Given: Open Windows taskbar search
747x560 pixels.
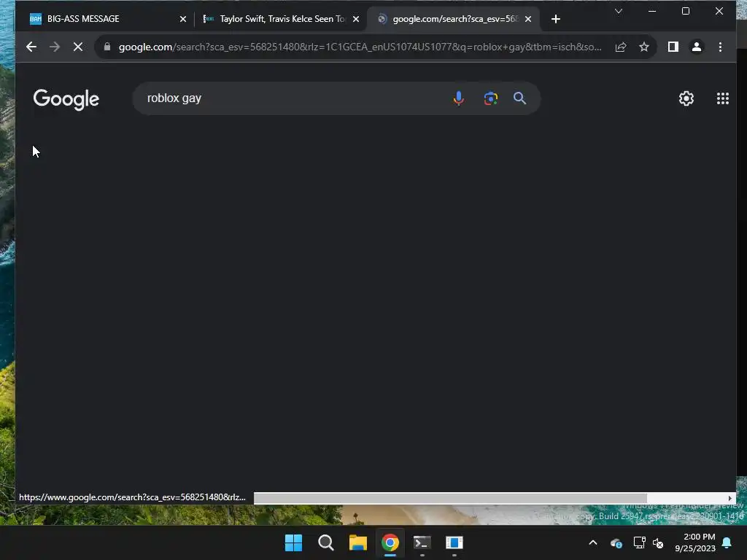Looking at the screenshot, I should 326,542.
